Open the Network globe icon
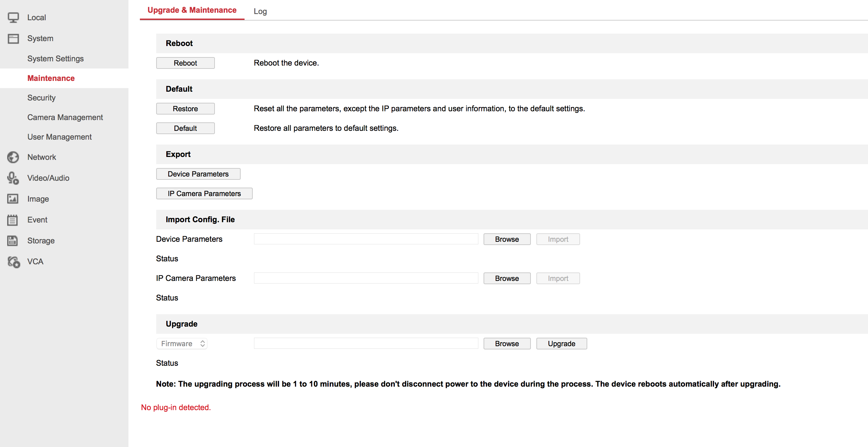Screen dimensions: 868x447 click(13, 157)
